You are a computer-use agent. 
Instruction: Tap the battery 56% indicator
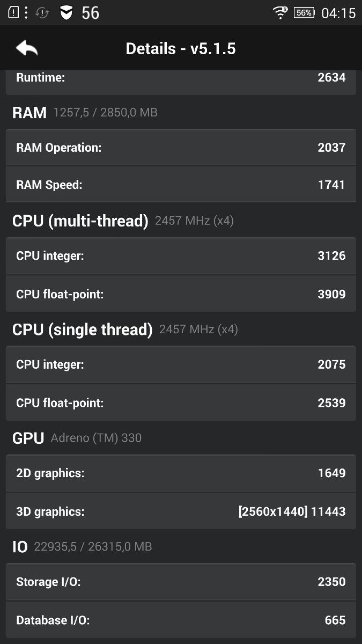tap(304, 13)
